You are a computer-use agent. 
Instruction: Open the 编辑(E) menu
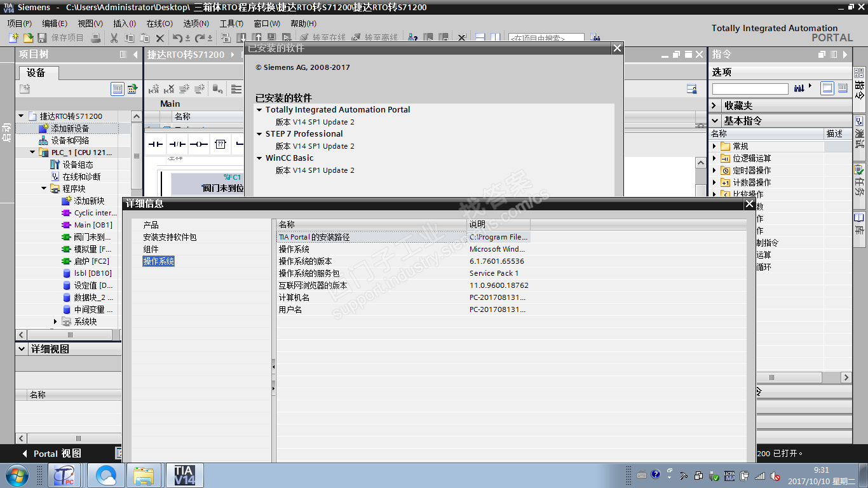click(x=55, y=24)
